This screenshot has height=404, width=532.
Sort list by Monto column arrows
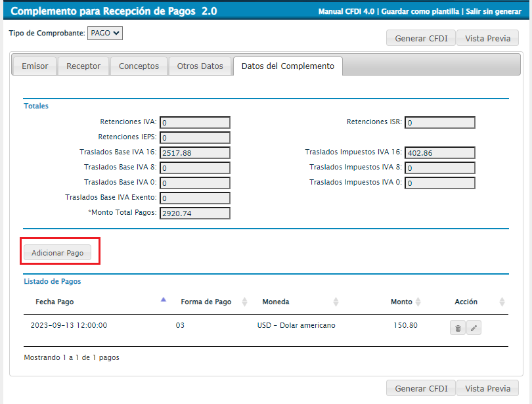[418, 302]
